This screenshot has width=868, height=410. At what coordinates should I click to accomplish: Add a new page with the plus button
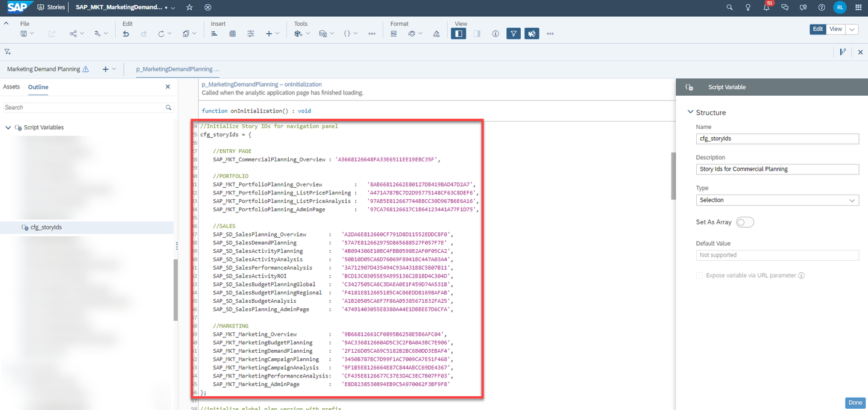pyautogui.click(x=105, y=69)
